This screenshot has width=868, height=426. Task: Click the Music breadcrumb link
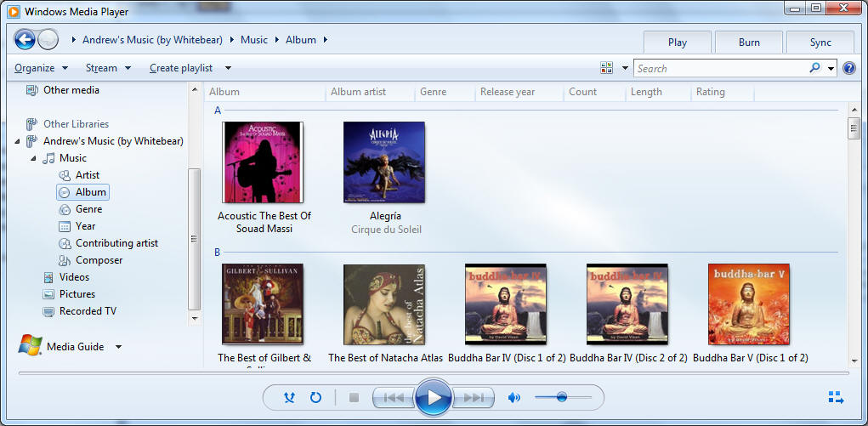[254, 40]
